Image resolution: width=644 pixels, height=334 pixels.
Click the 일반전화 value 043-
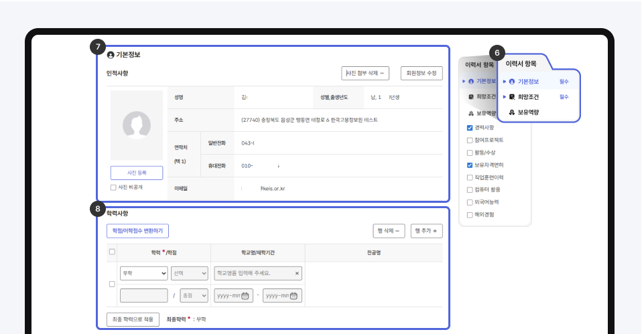tap(248, 143)
